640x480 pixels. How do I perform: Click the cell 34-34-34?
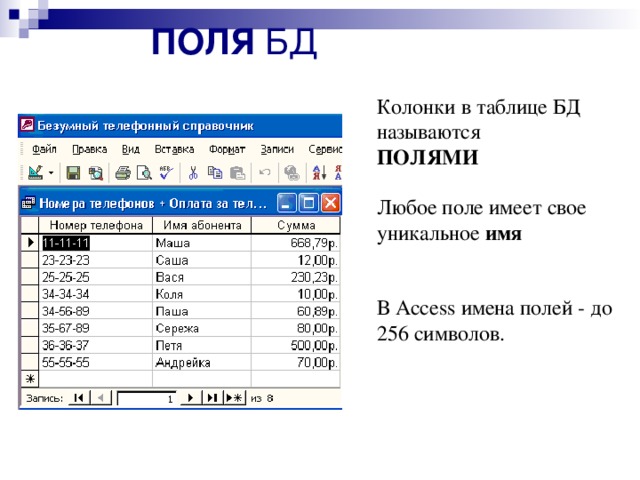click(96, 294)
